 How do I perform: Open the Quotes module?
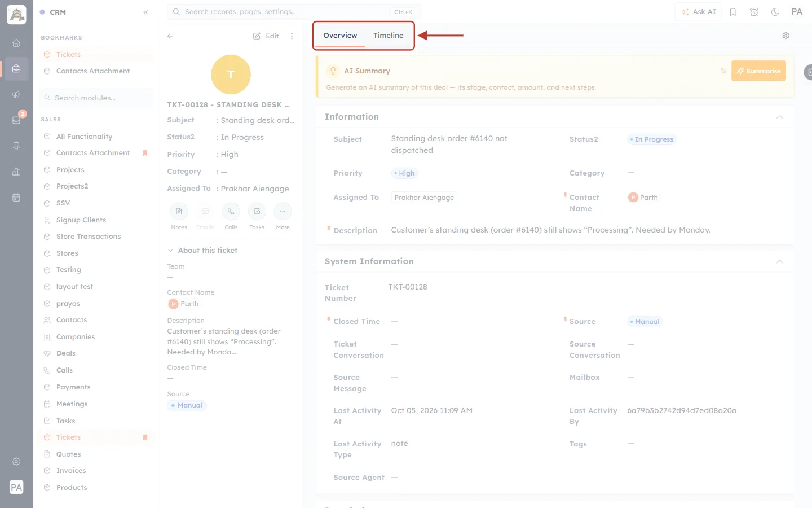(68, 454)
